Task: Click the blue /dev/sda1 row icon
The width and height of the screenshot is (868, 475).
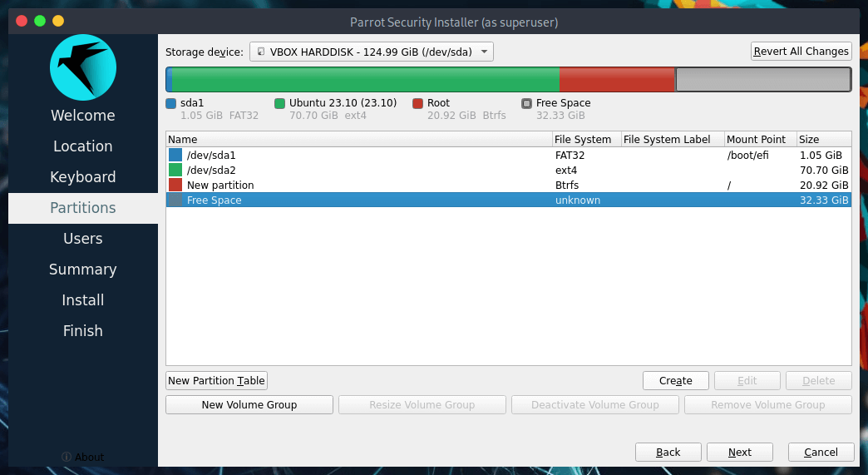Action: pyautogui.click(x=175, y=155)
